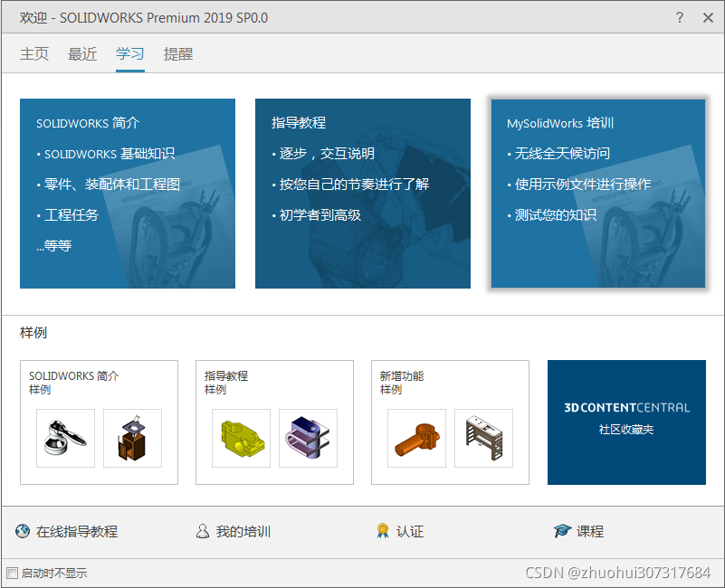Viewport: 725px width, 588px height.
Task: Click the SOLIDWORKS 简介 样例 card title
Action: [74, 383]
